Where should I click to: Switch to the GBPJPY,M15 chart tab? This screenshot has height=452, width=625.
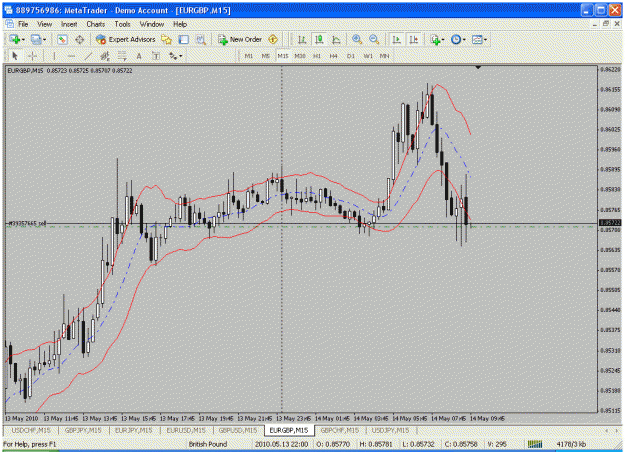click(x=83, y=430)
